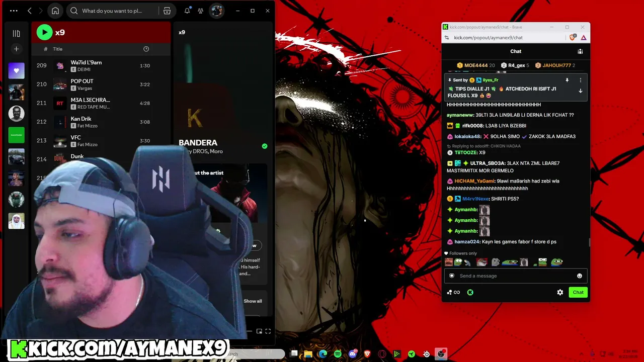Select the track M3A L3ECHRA
The image size is (644, 362).
[x=90, y=100]
